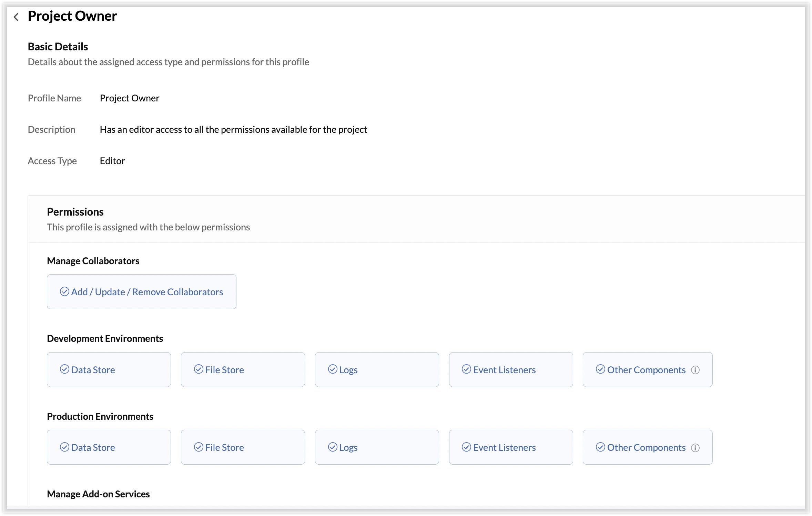This screenshot has height=516, width=812.
Task: Click checkmark icon on Production Event Listeners
Action: click(x=466, y=447)
